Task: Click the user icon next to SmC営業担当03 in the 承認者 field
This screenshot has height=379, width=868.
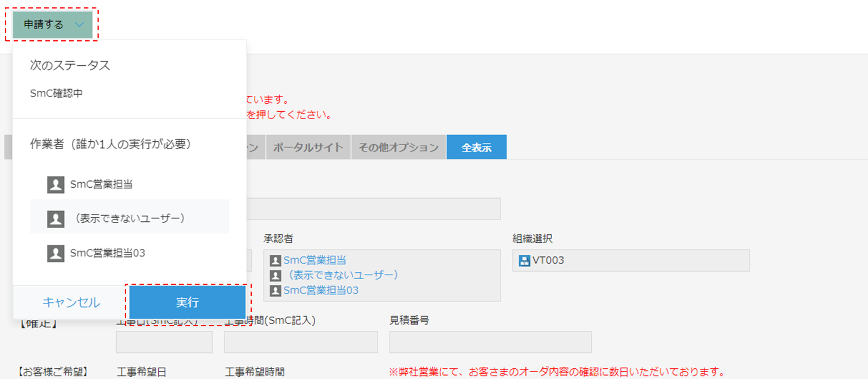Action: (x=276, y=290)
